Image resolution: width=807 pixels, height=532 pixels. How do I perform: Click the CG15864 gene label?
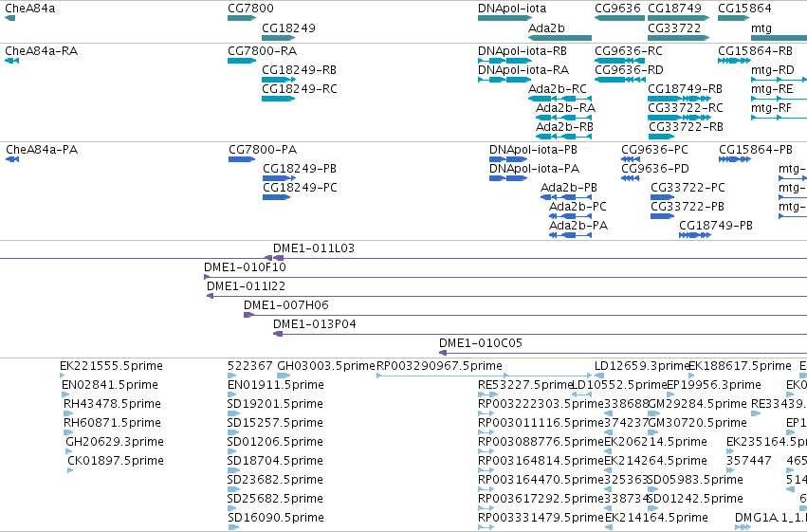[x=744, y=9]
